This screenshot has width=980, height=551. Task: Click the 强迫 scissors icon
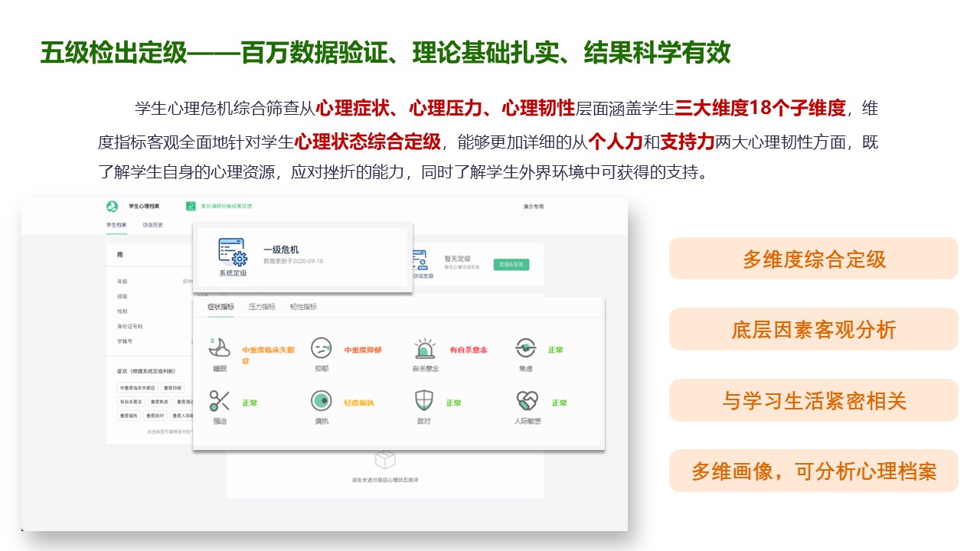(x=220, y=400)
